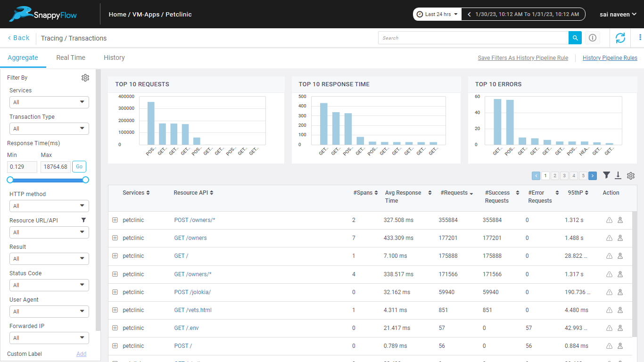Click the info icon beside the search bar
644x362 pixels.
593,38
